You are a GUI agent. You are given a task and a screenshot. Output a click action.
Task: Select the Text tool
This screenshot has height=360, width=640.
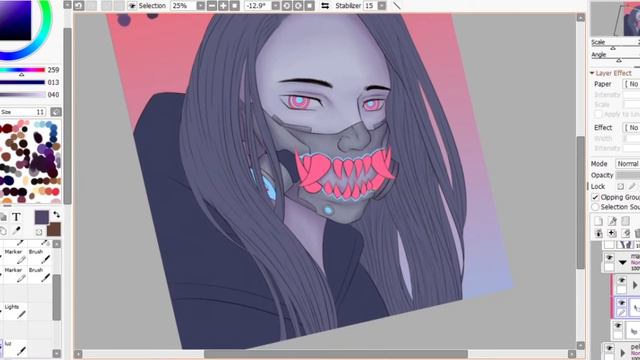point(16,217)
